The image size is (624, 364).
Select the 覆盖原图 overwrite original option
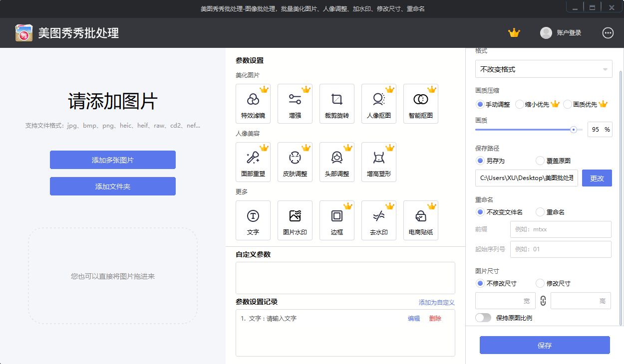540,160
